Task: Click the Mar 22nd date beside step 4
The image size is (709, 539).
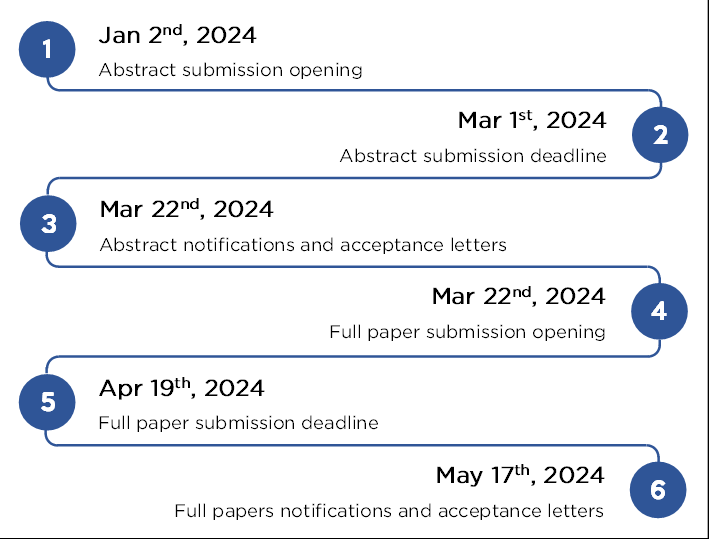Action: [518, 297]
